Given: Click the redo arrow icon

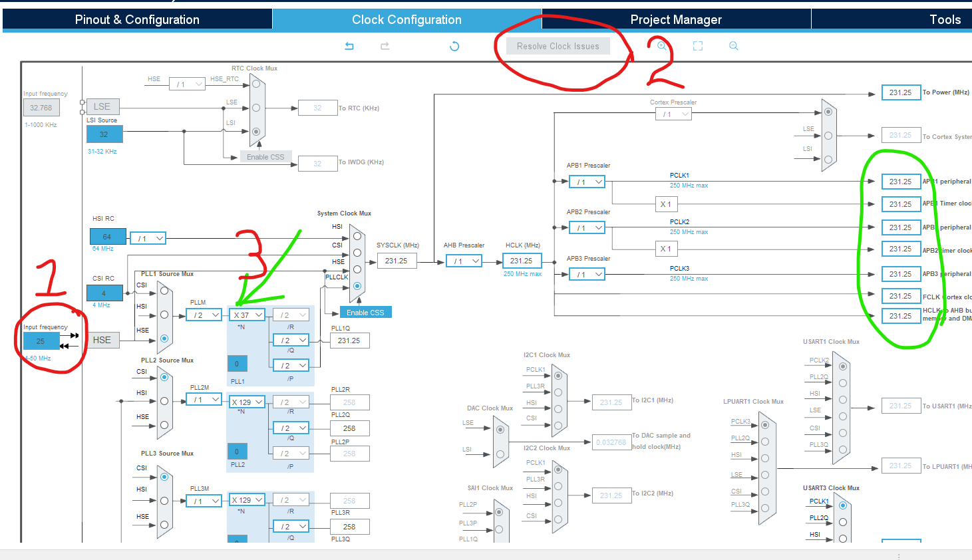Looking at the screenshot, I should [385, 46].
